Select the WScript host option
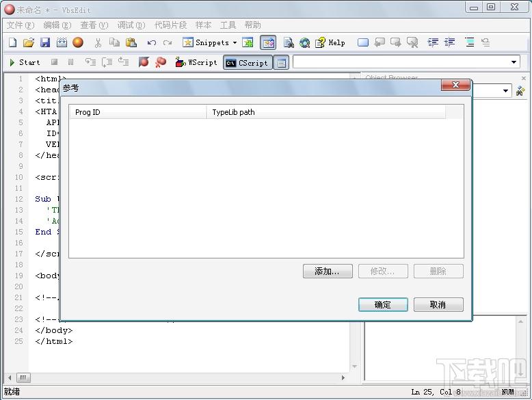 pos(196,62)
